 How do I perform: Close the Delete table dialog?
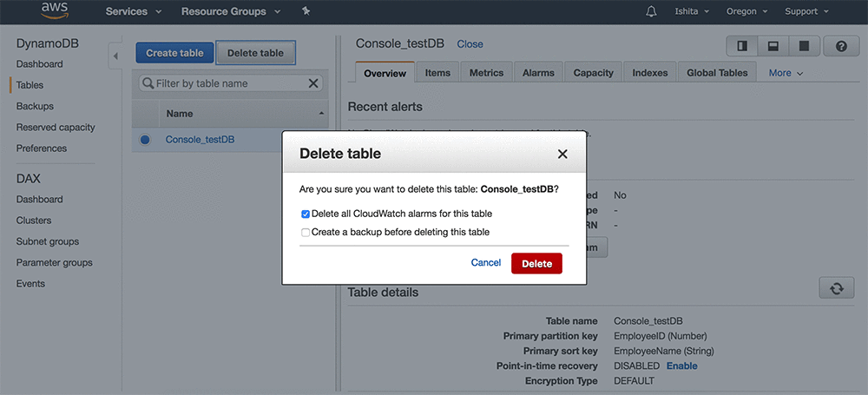pos(562,154)
